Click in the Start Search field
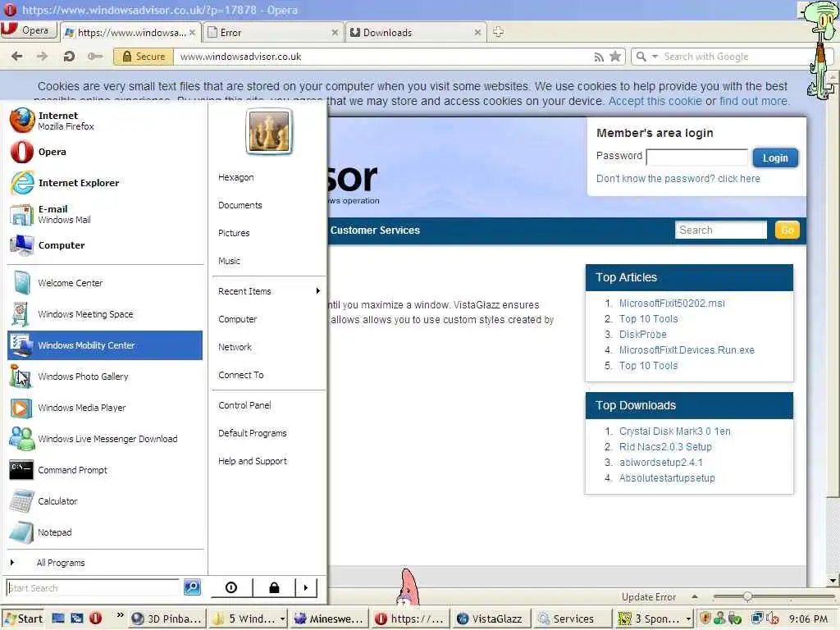840x630 pixels. (x=94, y=587)
